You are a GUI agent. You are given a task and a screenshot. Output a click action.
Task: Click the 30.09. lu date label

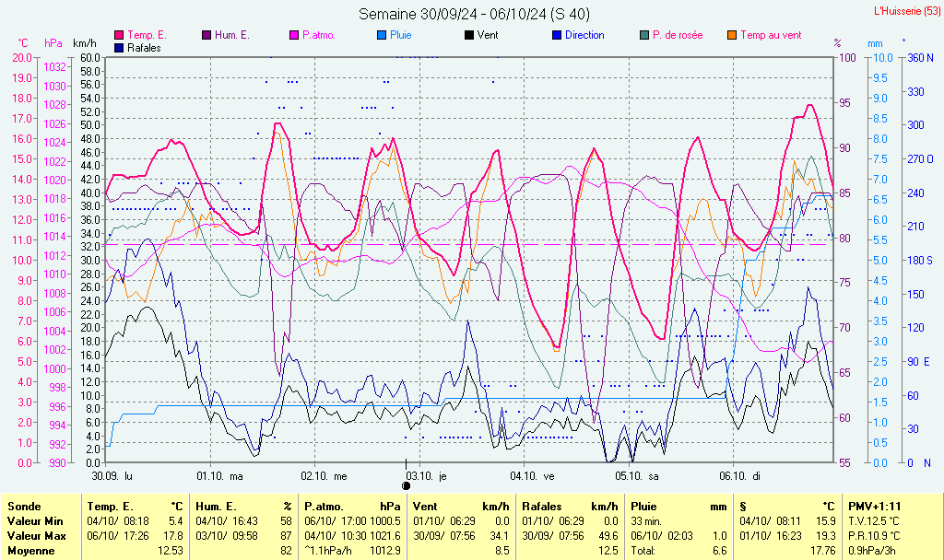pyautogui.click(x=112, y=476)
